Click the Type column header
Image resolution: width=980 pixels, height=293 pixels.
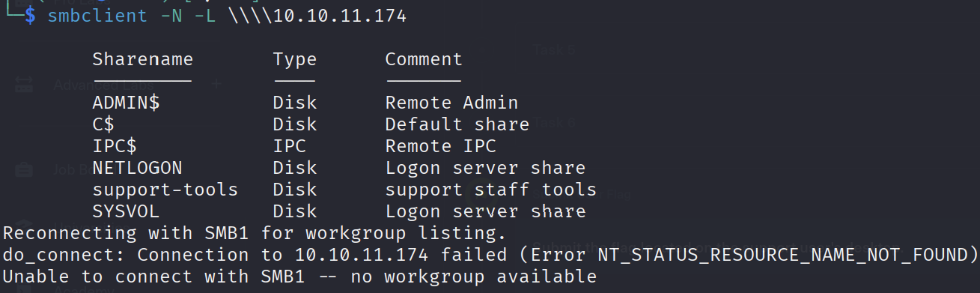click(295, 60)
